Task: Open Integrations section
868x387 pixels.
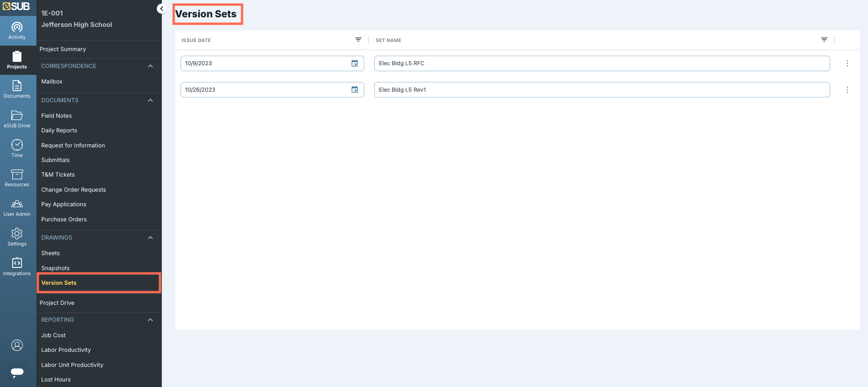Action: 17,267
